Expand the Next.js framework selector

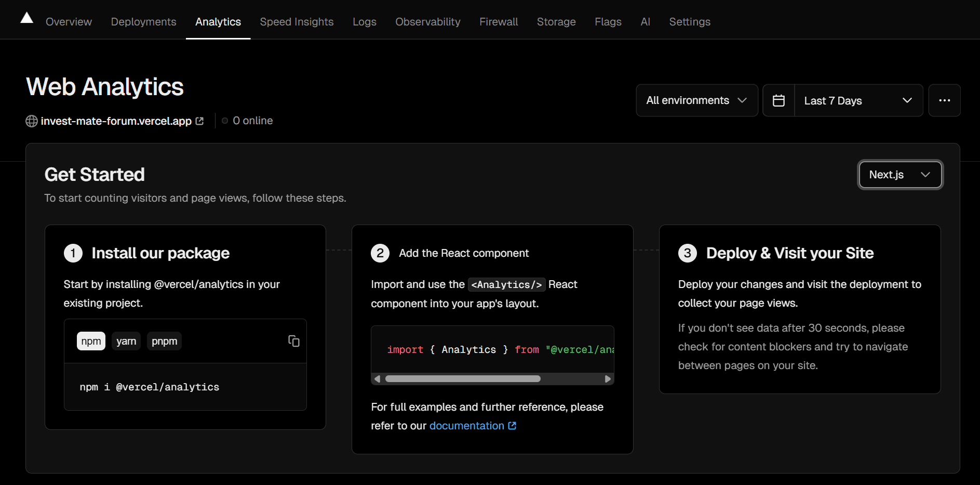pyautogui.click(x=900, y=175)
